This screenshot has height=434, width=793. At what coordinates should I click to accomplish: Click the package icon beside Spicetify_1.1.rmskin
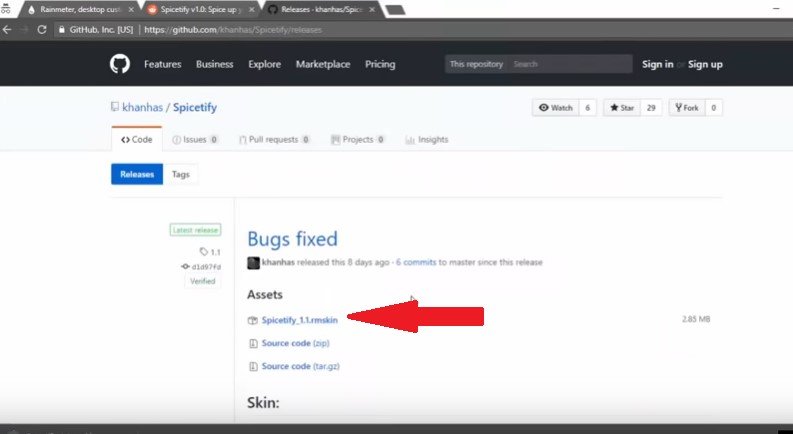click(x=252, y=320)
